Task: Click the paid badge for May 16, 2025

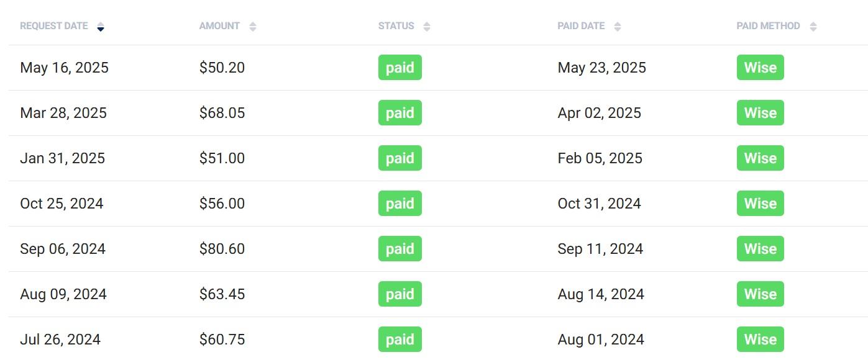Action: [x=400, y=68]
